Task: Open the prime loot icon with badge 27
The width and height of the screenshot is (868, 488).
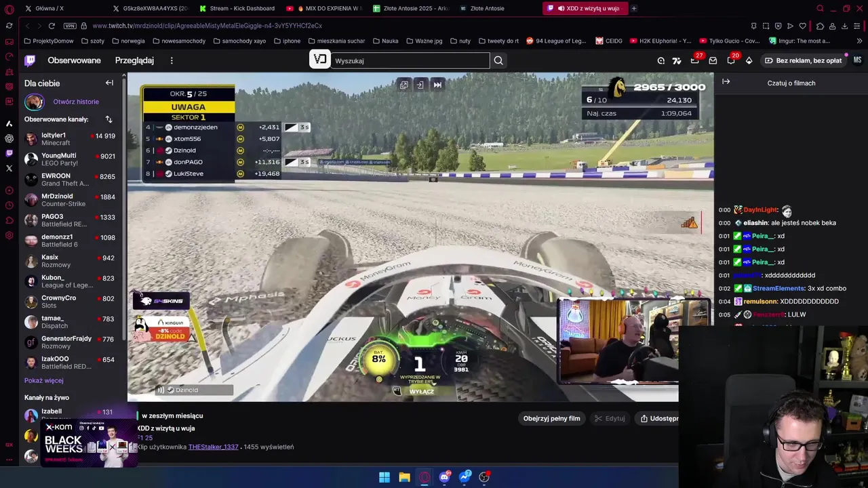Action: point(695,60)
